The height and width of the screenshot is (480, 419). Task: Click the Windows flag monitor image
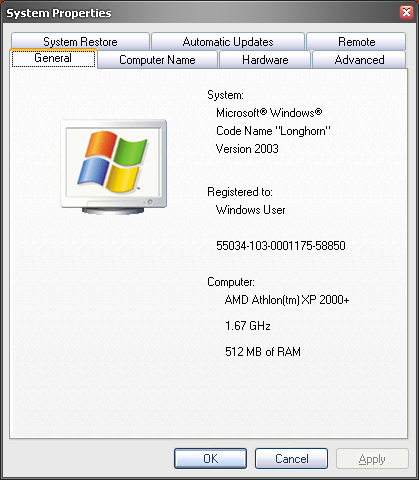click(x=113, y=167)
